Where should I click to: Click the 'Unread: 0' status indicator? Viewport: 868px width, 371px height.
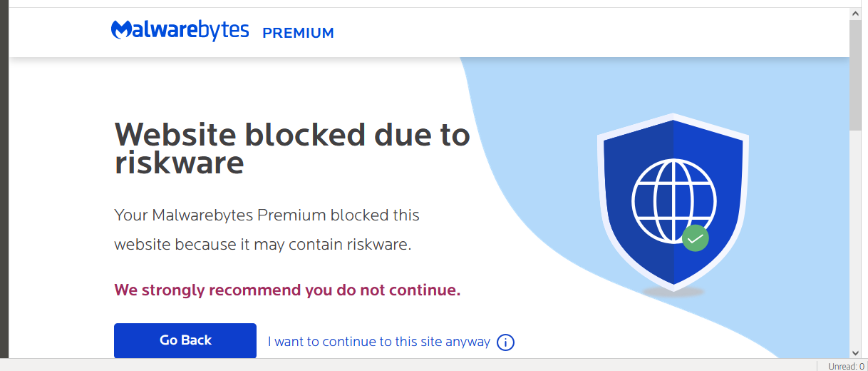846,366
